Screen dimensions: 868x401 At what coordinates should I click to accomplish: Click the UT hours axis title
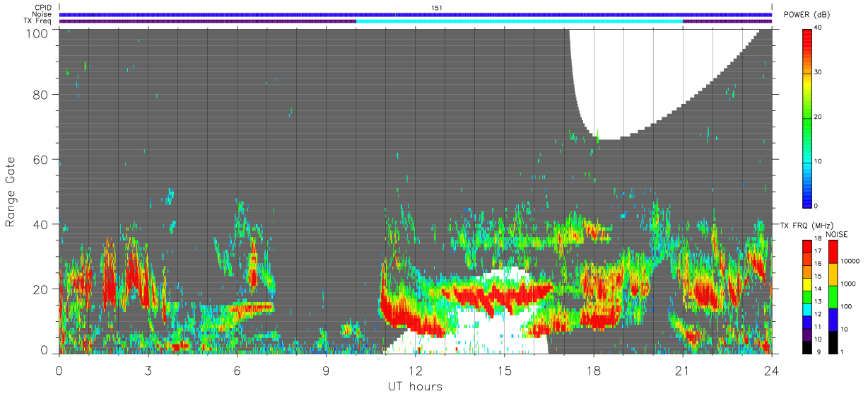click(x=415, y=386)
